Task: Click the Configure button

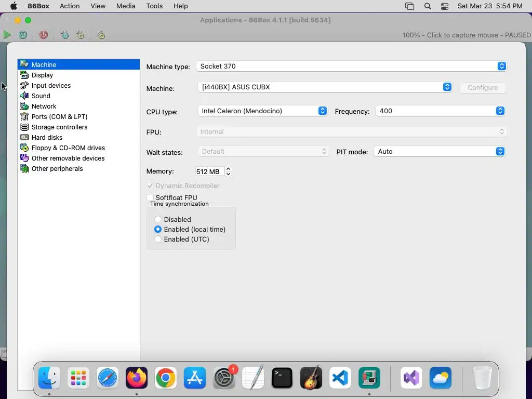Action: coord(483,87)
